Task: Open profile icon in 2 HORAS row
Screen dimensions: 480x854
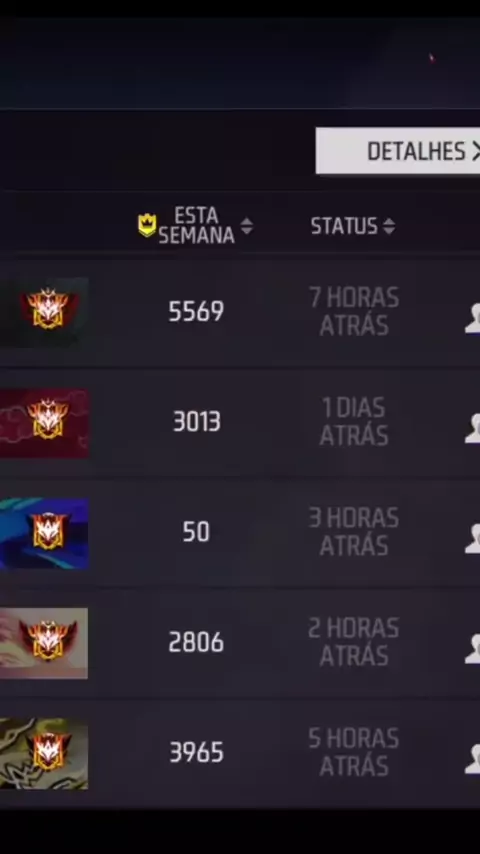Action: tap(472, 649)
